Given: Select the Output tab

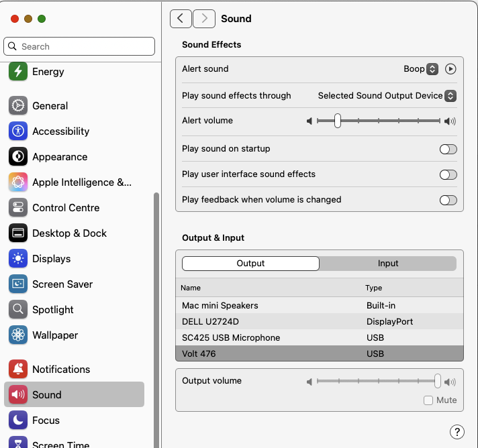Looking at the screenshot, I should (250, 264).
